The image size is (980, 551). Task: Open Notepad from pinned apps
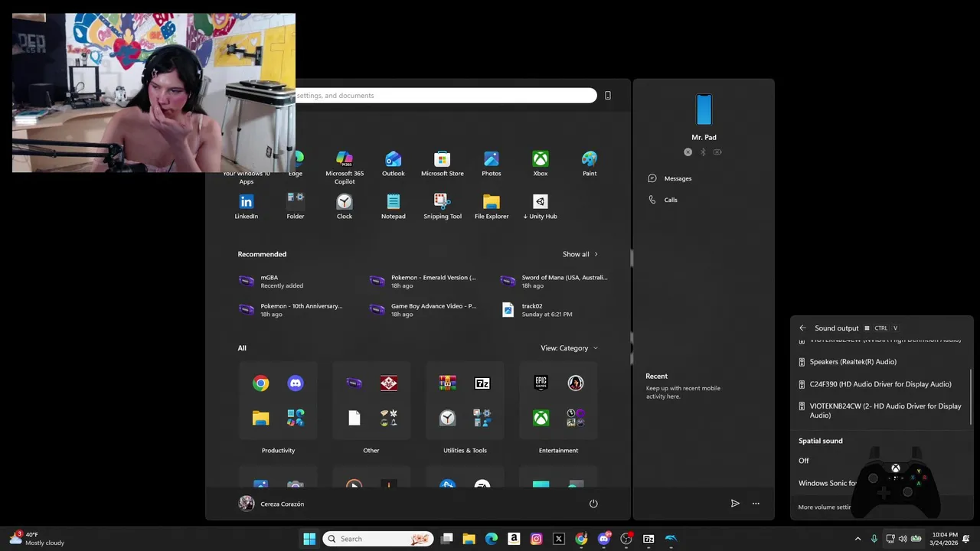(x=394, y=207)
